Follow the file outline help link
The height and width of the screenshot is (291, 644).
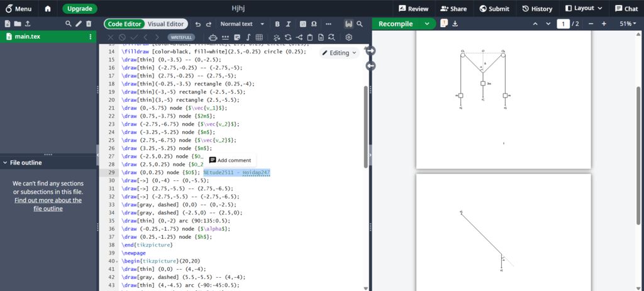click(48, 204)
